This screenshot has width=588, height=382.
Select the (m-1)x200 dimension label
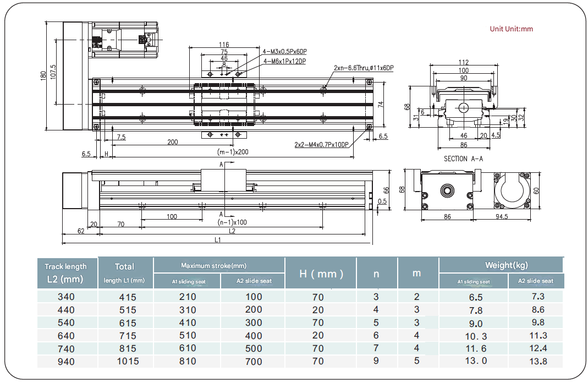pos(233,152)
